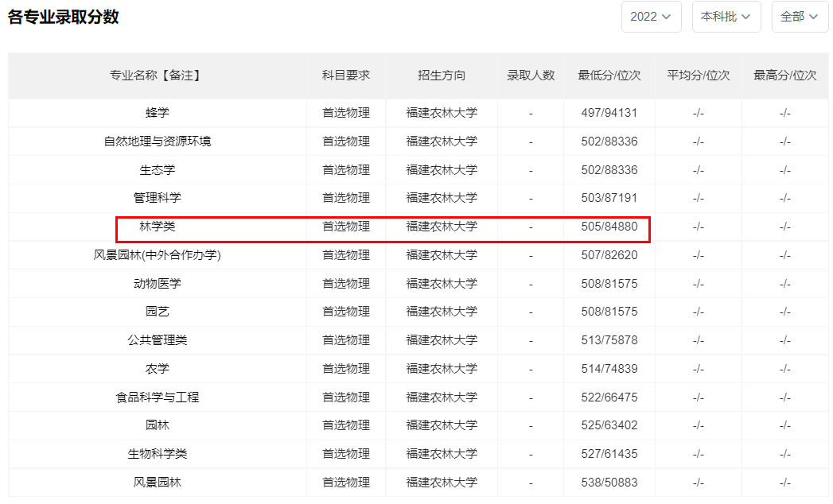Select the 生物科学类 major name

(157, 454)
